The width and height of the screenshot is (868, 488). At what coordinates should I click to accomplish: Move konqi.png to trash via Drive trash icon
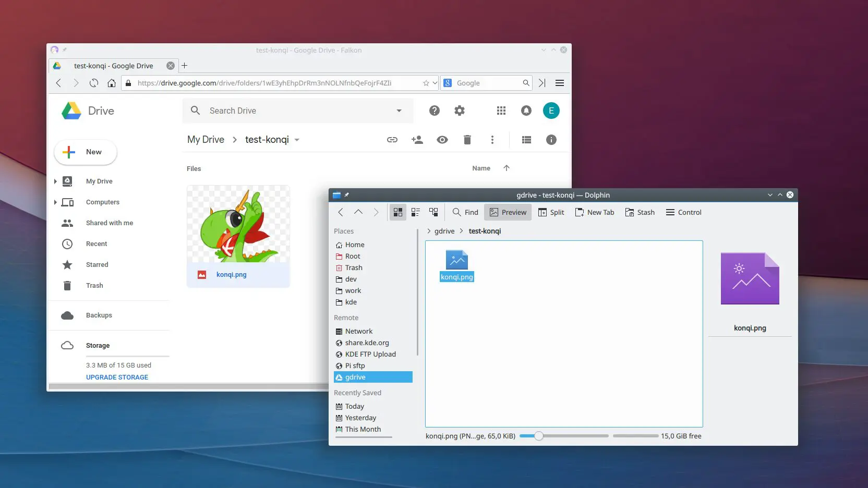pyautogui.click(x=467, y=140)
